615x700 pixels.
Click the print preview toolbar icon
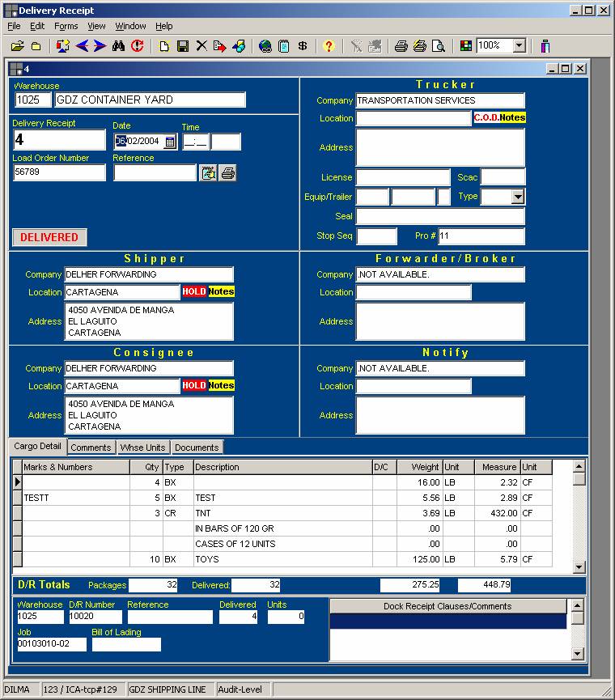pos(438,46)
